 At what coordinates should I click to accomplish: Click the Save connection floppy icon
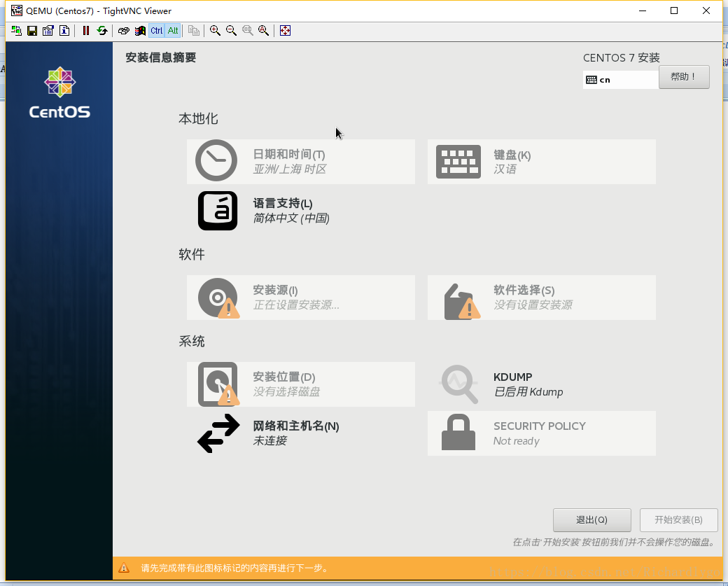32,31
